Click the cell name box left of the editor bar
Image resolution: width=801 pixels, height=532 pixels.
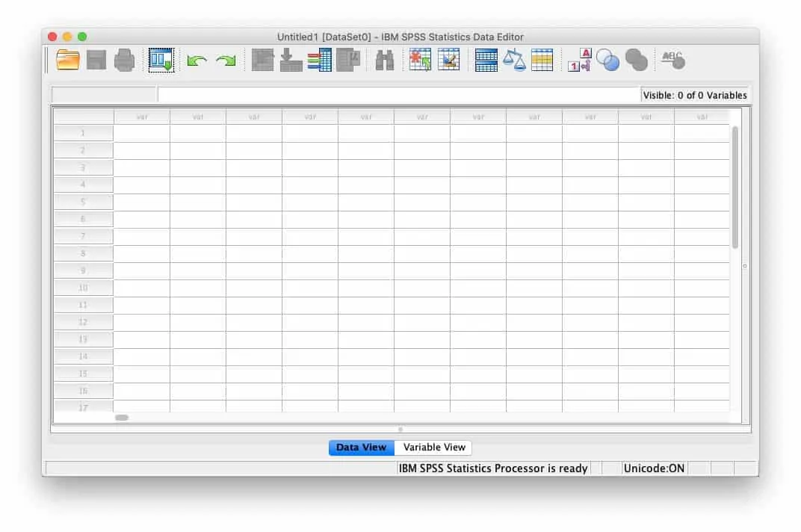[x=104, y=95]
